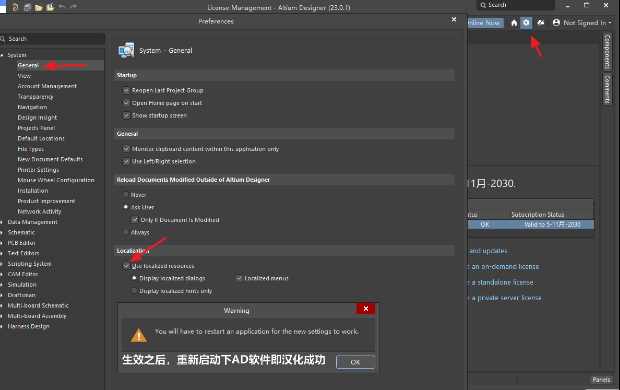Open the Not Signed In account menu
Screen dimensions: 620x390
(582, 23)
